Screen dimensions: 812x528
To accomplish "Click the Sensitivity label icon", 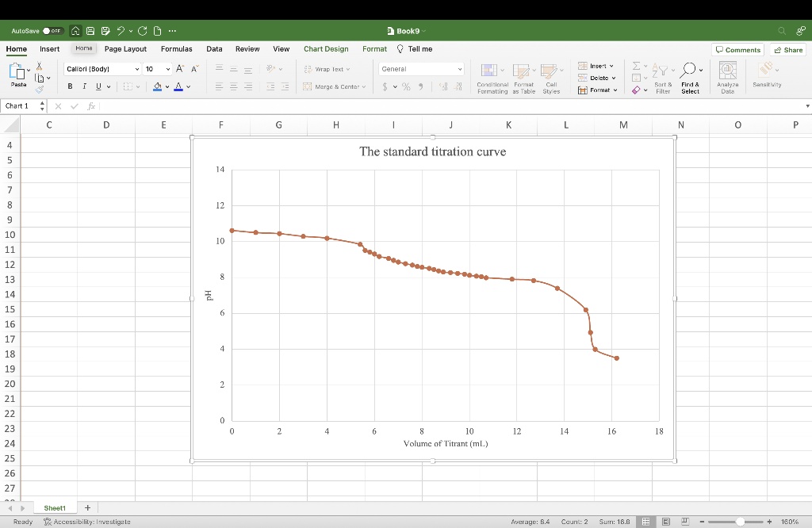I will [766, 71].
